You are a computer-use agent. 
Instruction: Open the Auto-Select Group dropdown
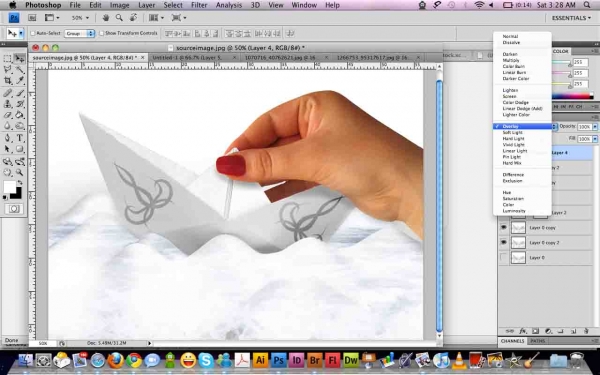[x=80, y=34]
